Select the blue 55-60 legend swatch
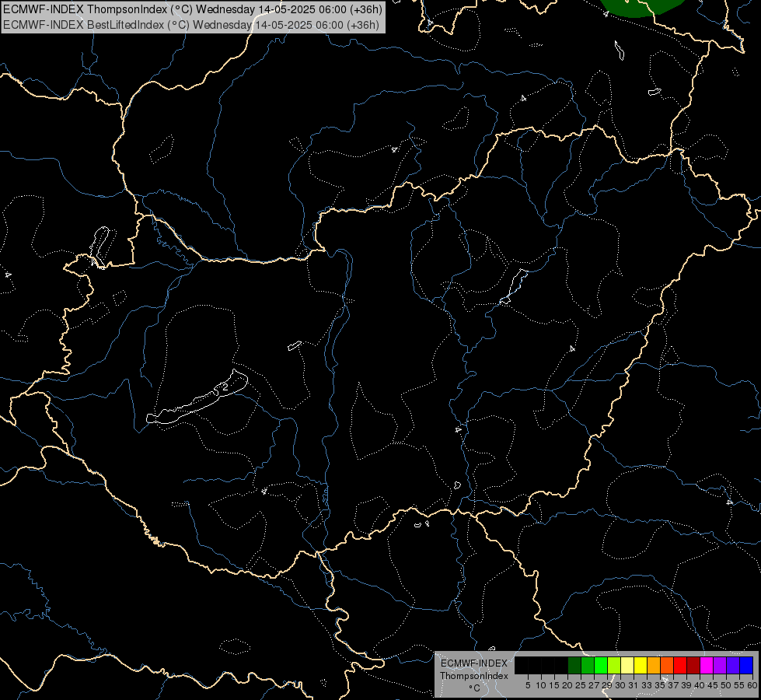761x700 pixels. pos(746,665)
